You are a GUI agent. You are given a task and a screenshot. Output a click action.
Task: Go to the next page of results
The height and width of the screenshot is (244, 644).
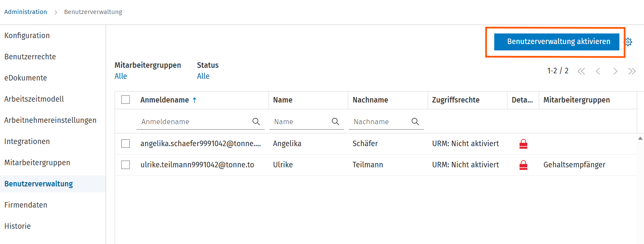(x=615, y=71)
